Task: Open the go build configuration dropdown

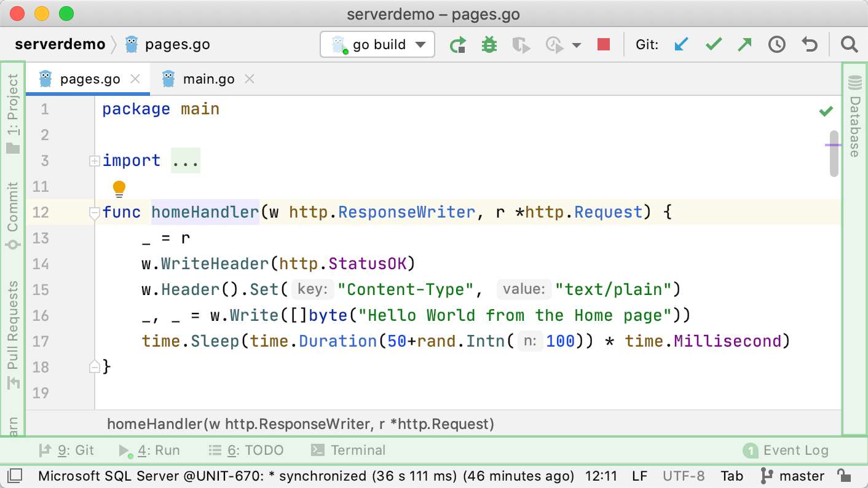Action: coord(377,45)
